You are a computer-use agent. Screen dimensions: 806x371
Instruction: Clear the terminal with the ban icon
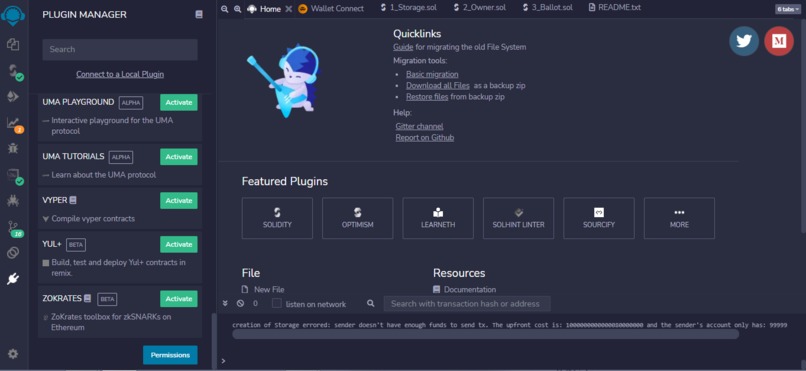click(240, 304)
